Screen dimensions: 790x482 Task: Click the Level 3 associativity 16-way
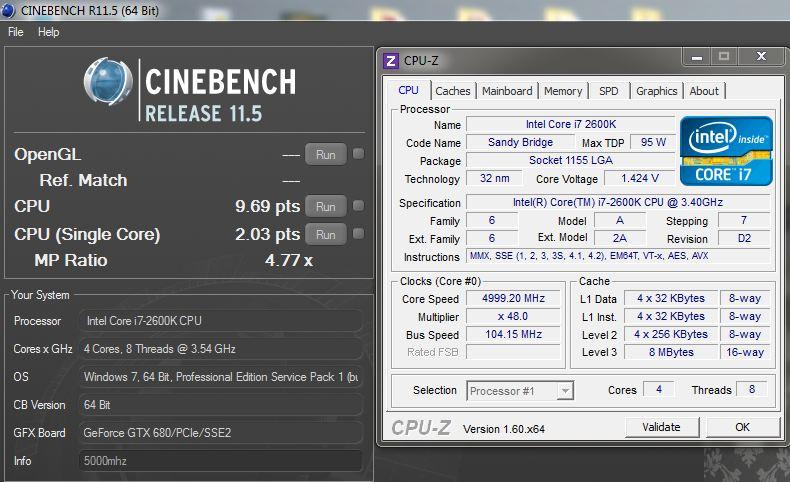745,352
